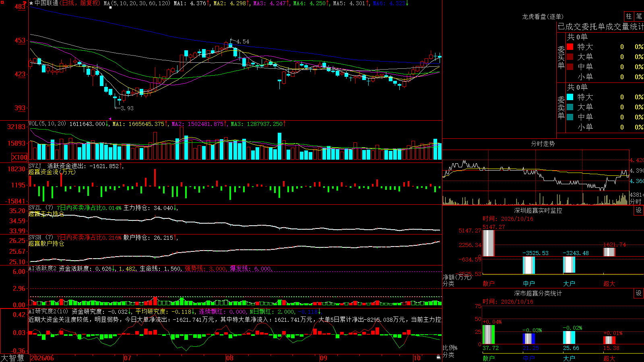This screenshot has width=644, height=362.
Task: Open the VOL(5,10,20) indicator label
Action: coord(47,123)
